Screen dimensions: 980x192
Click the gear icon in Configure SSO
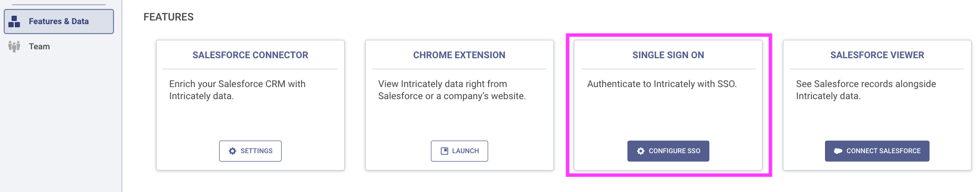click(641, 151)
